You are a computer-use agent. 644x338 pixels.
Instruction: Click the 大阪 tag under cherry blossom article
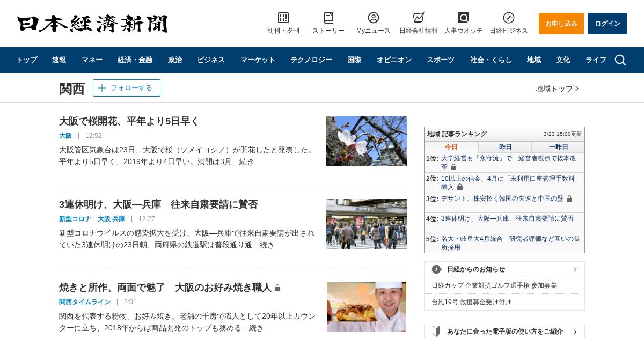(65, 136)
